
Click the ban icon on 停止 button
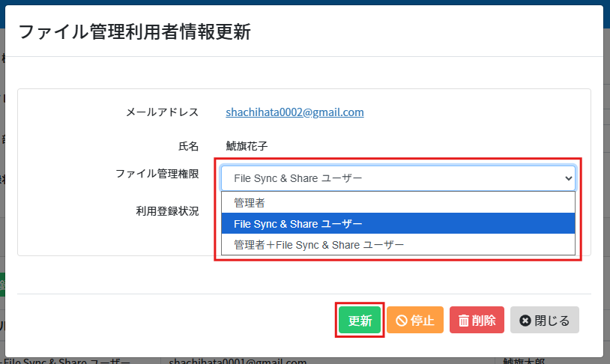(401, 321)
